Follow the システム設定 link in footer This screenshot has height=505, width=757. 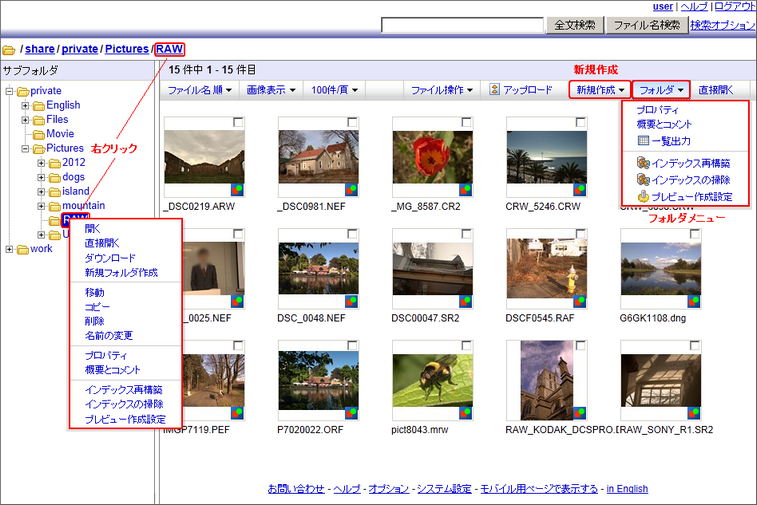click(x=443, y=489)
